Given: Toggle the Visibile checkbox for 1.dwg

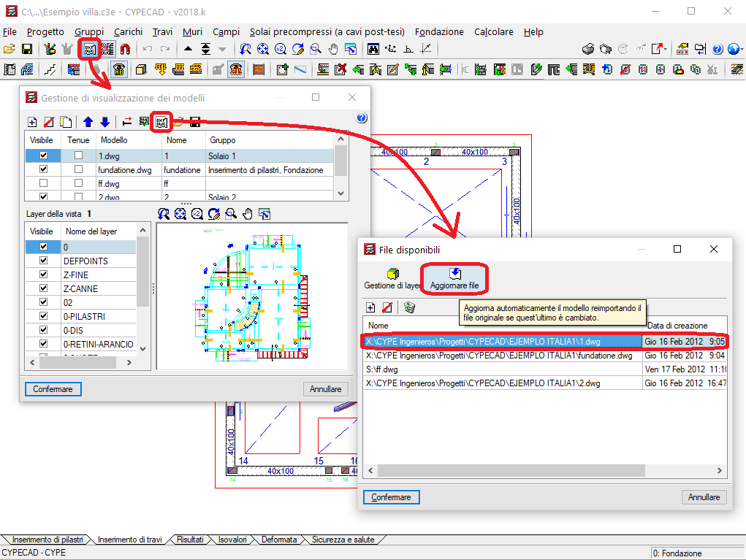Looking at the screenshot, I should click(43, 155).
